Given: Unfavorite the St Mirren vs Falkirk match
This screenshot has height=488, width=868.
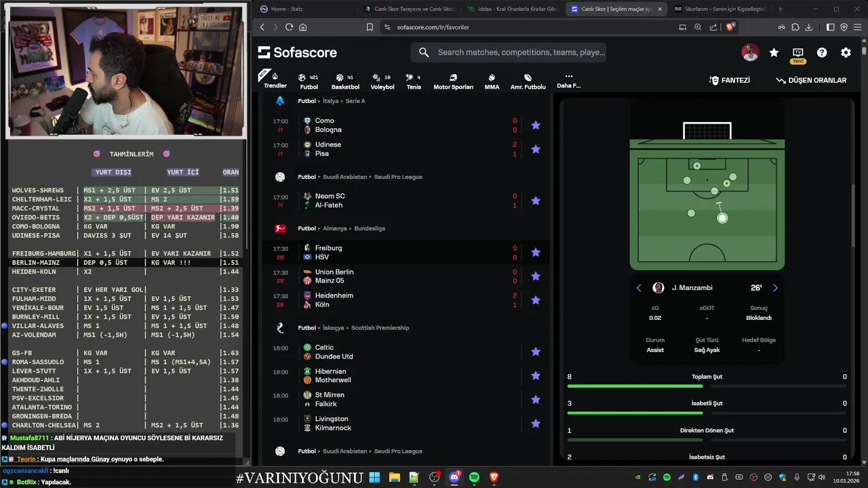Looking at the screenshot, I should [x=536, y=399].
